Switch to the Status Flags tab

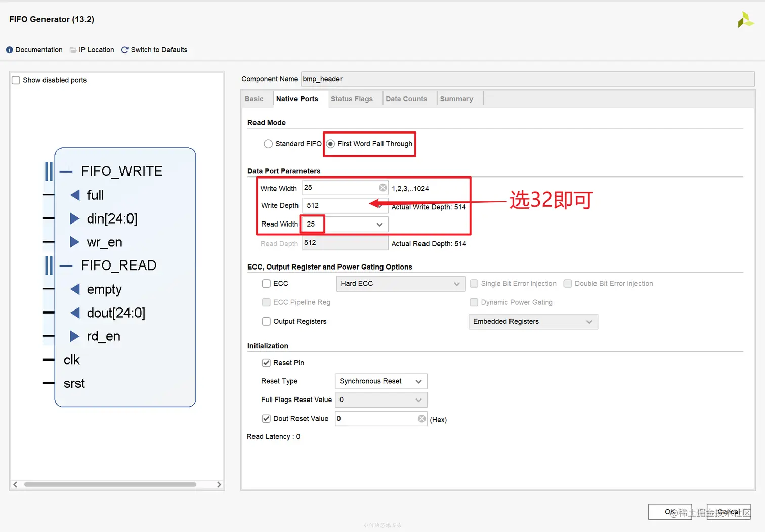pos(352,99)
